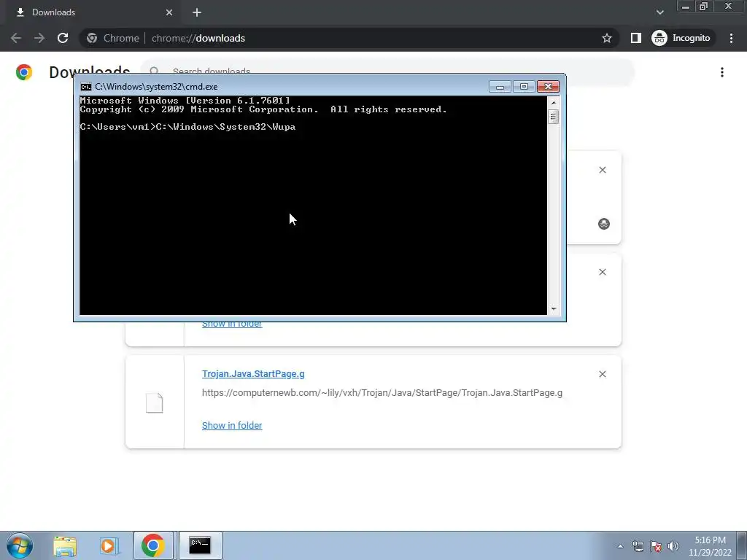Expand the Chrome tab search chevron
This screenshot has height=560, width=747.
coord(659,12)
